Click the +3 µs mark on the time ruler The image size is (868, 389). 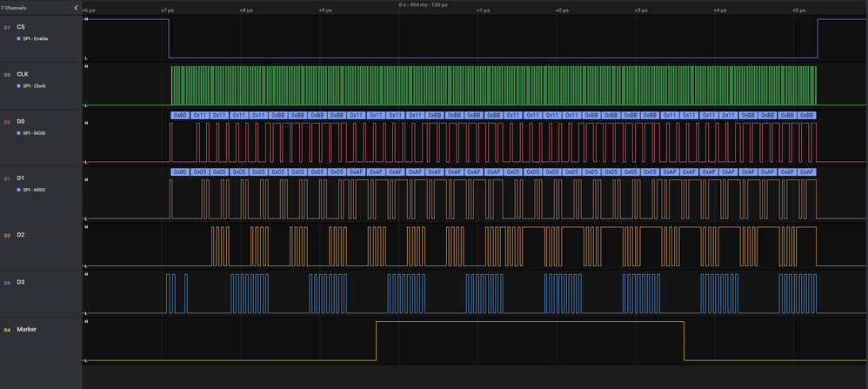(x=641, y=10)
